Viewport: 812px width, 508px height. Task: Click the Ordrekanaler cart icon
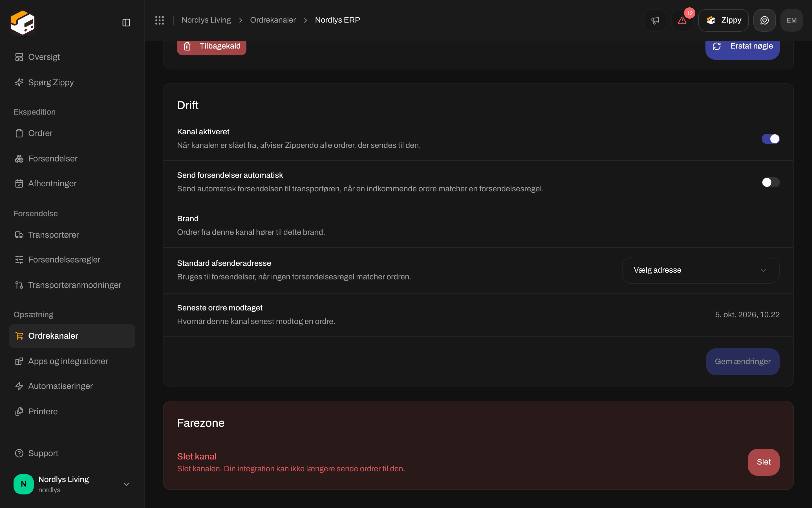(19, 336)
